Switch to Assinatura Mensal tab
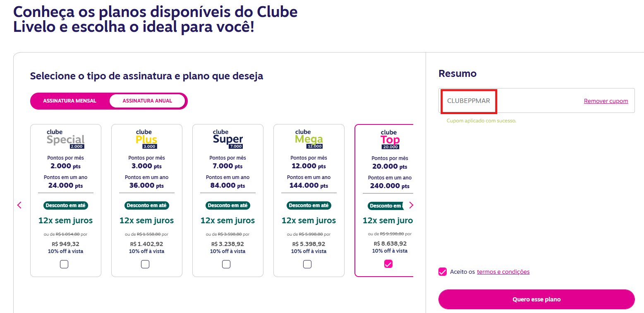This screenshot has height=313, width=644. click(70, 101)
